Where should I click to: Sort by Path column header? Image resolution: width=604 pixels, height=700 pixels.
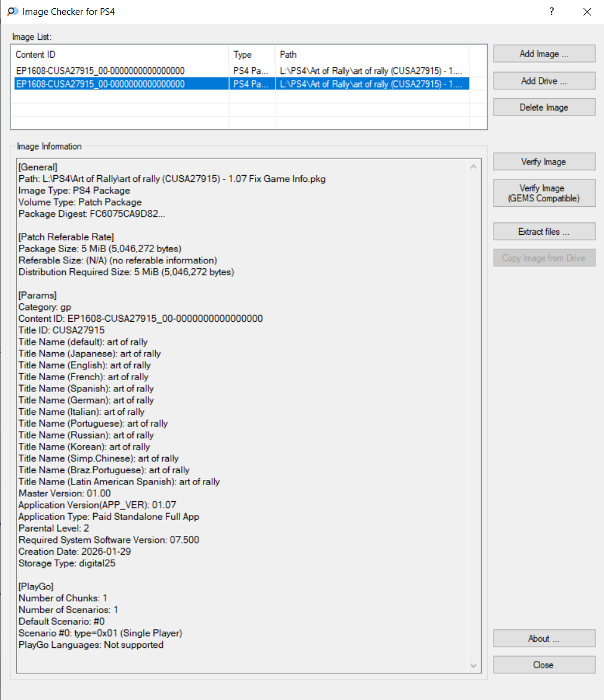(x=372, y=55)
